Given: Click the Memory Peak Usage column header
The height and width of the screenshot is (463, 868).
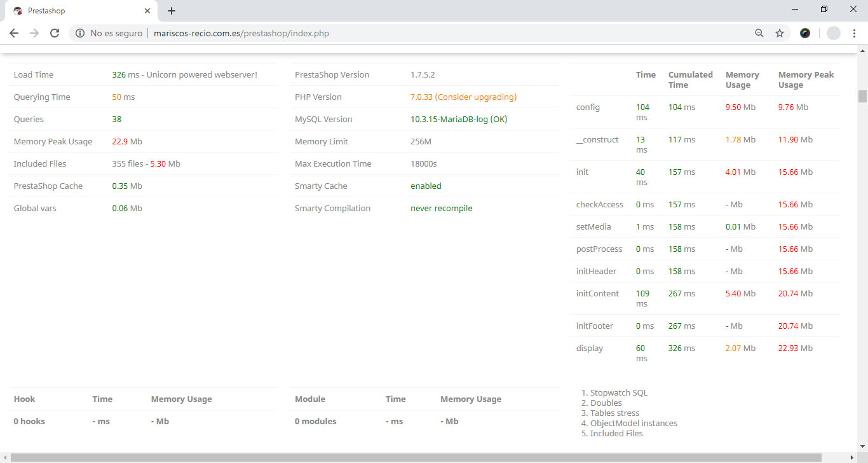Looking at the screenshot, I should (x=806, y=80).
